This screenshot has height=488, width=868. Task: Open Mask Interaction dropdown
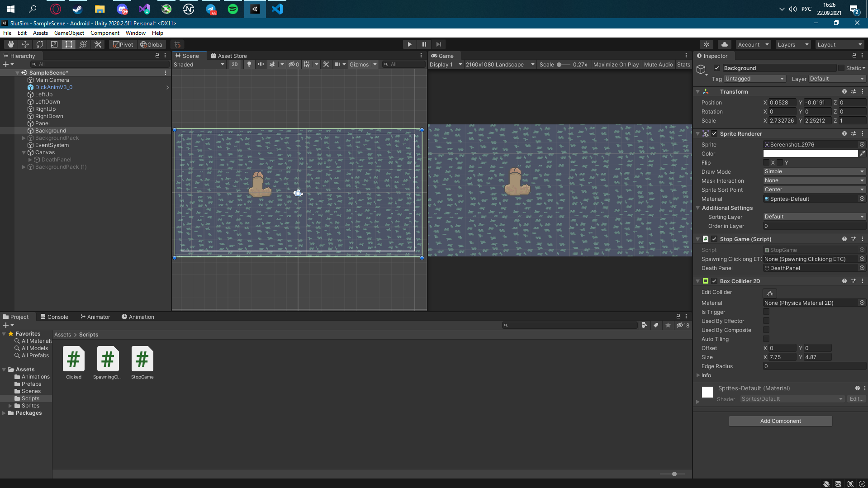pyautogui.click(x=814, y=180)
